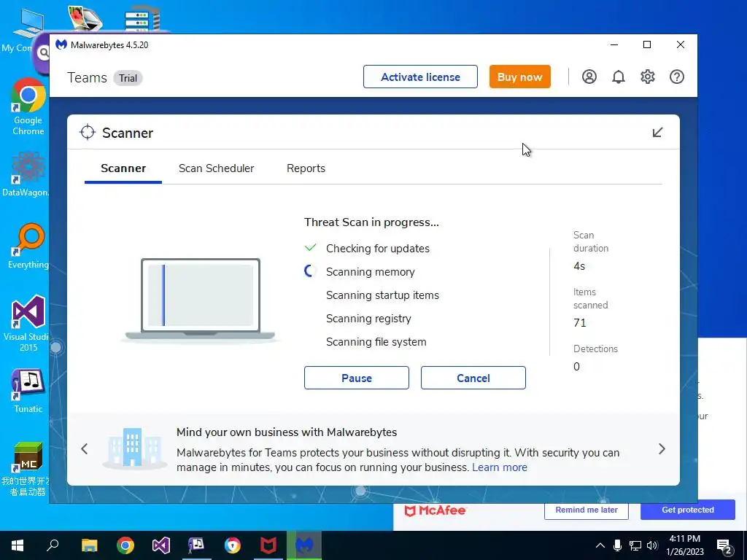Click the Scanning registry text
Viewport: 747px width, 560px height.
pos(368,319)
